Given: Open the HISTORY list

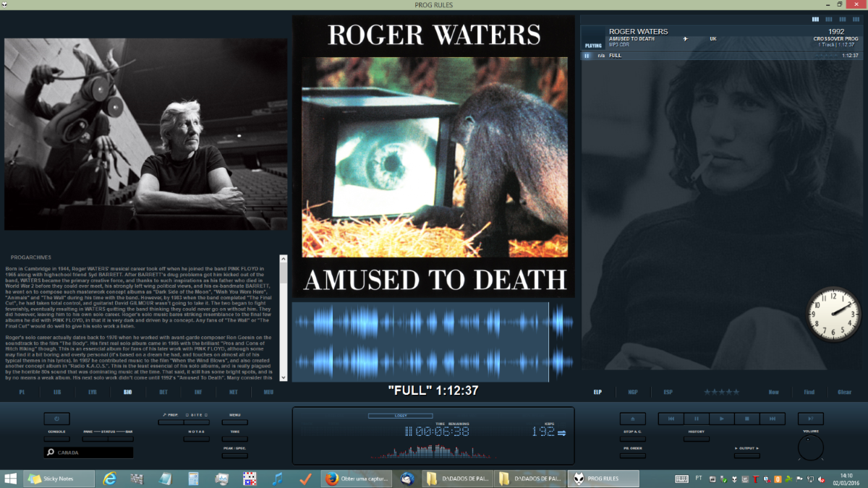Looking at the screenshot, I should tap(697, 438).
